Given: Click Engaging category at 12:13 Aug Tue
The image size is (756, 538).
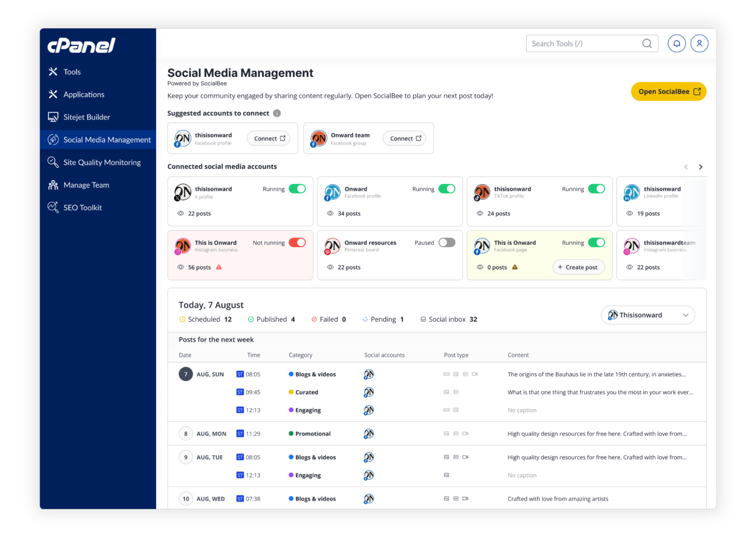Looking at the screenshot, I should pyautogui.click(x=308, y=475).
